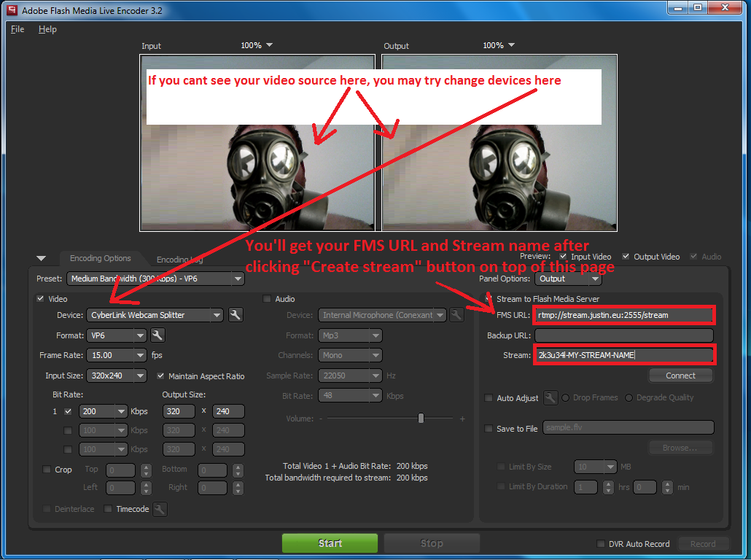Open audio Channels Mono dropdown
The image size is (751, 560).
(350, 355)
